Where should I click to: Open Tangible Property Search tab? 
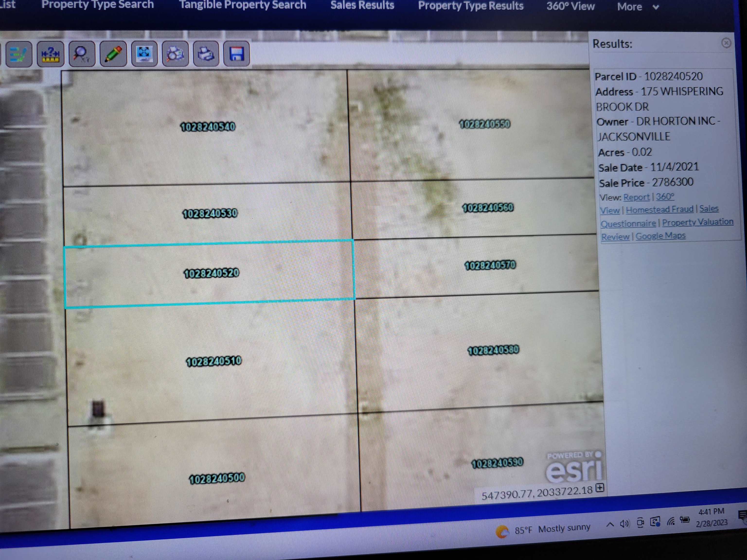point(242,5)
